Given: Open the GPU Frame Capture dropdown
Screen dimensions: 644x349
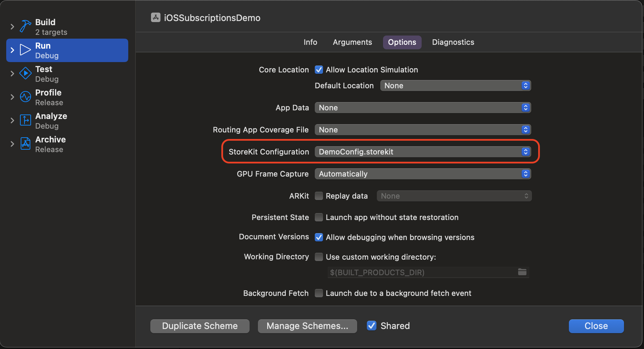Looking at the screenshot, I should 422,174.
